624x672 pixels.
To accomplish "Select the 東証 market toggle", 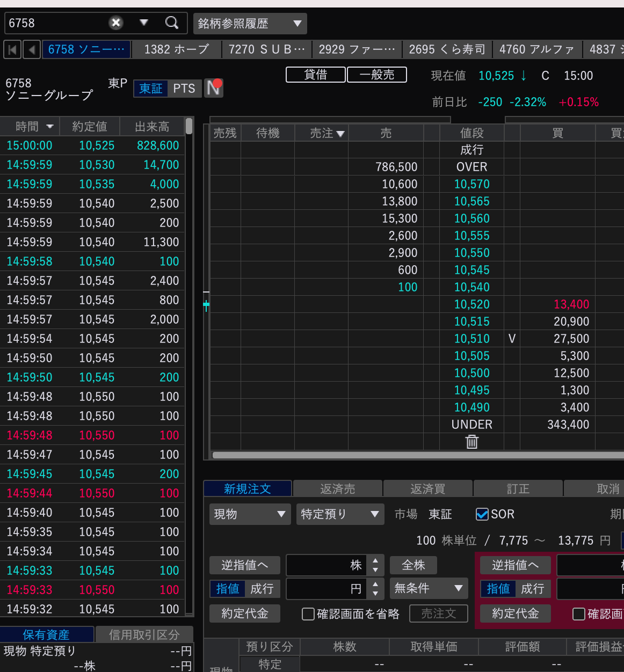I will click(151, 88).
